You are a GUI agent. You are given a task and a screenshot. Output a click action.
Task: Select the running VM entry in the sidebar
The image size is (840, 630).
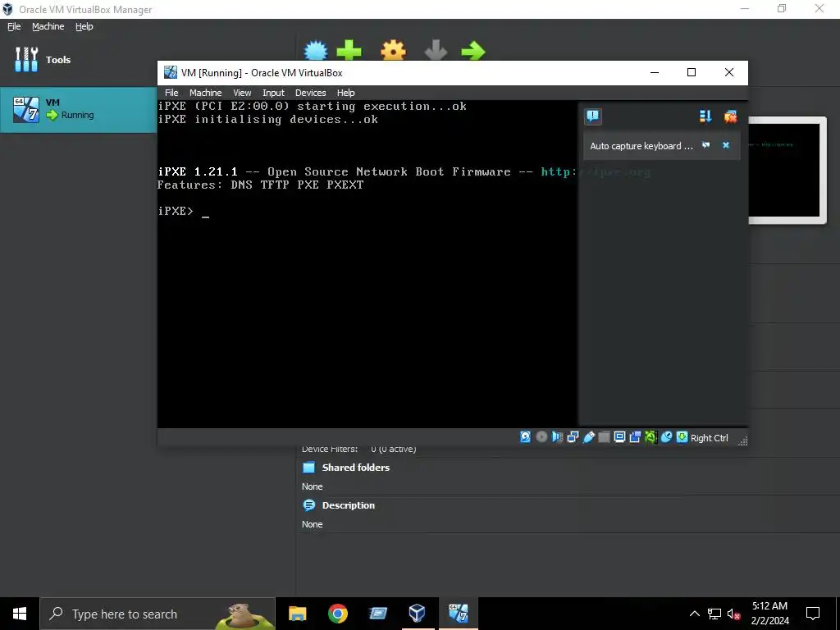78,109
